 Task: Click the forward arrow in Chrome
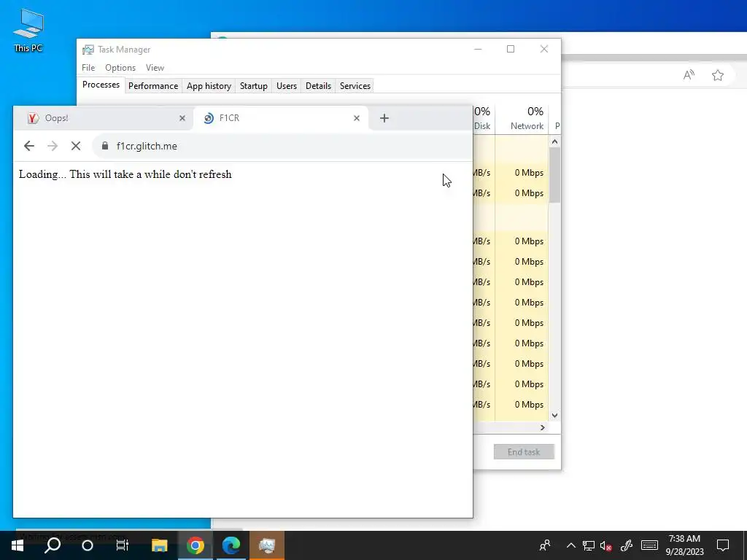click(x=53, y=146)
